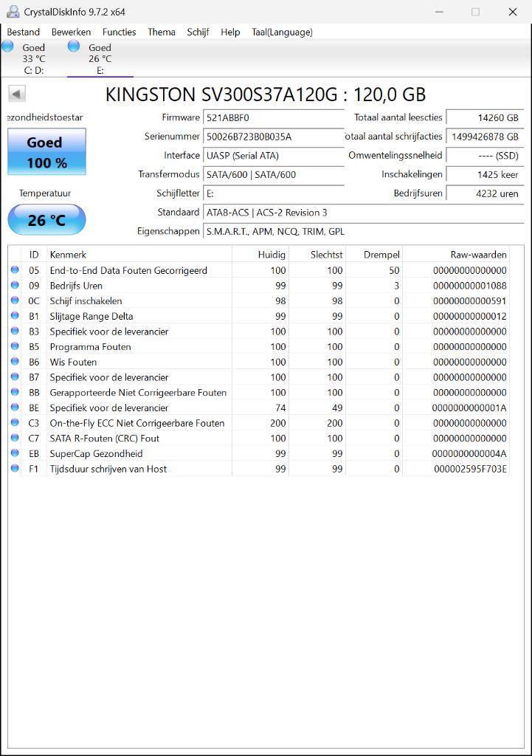Image resolution: width=532 pixels, height=756 pixels.
Task: Select the Programma Fouten attribute row
Action: [259, 346]
